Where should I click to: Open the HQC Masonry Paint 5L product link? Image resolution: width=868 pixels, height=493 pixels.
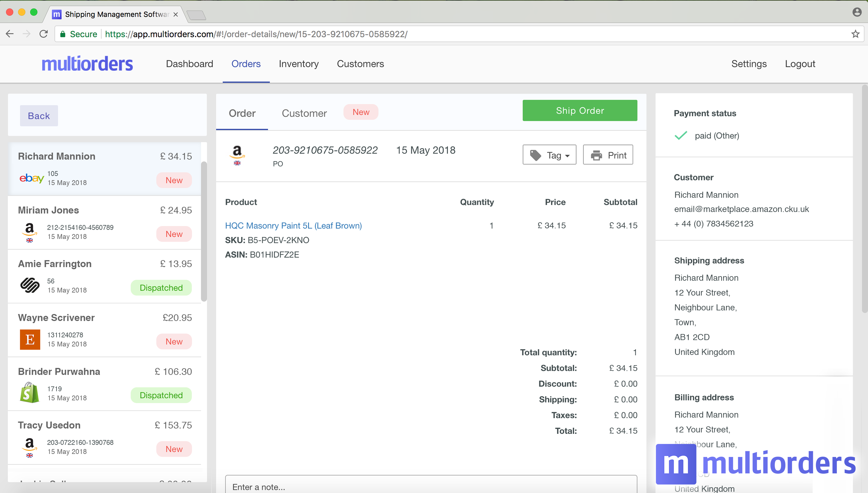[293, 226]
